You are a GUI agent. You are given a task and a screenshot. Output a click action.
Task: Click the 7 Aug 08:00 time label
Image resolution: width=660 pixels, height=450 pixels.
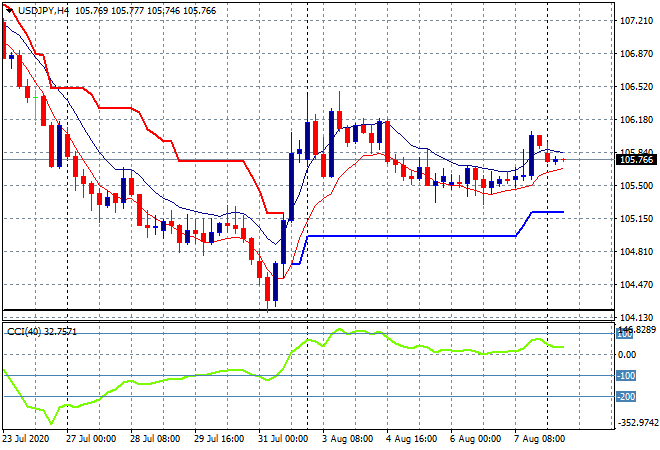click(x=540, y=439)
